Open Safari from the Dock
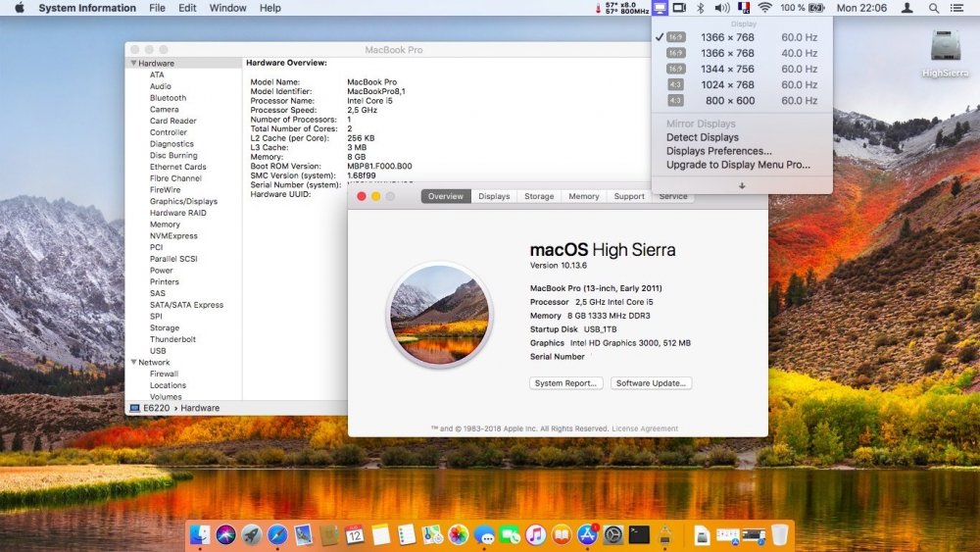This screenshot has height=552, width=980. point(277,535)
